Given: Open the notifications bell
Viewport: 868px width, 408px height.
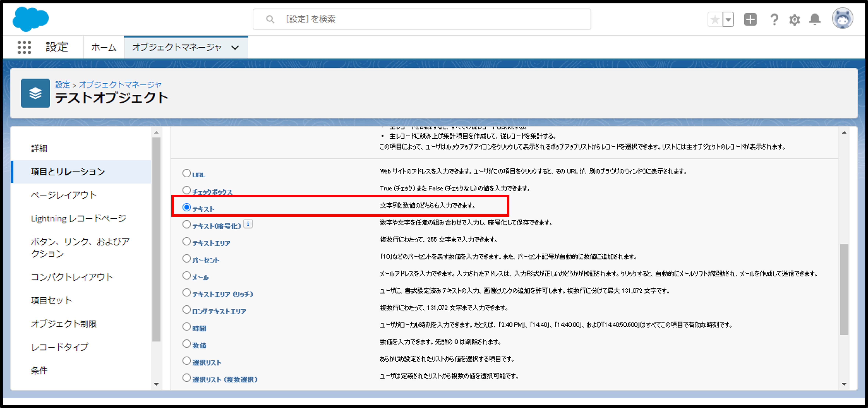Looking at the screenshot, I should (815, 19).
